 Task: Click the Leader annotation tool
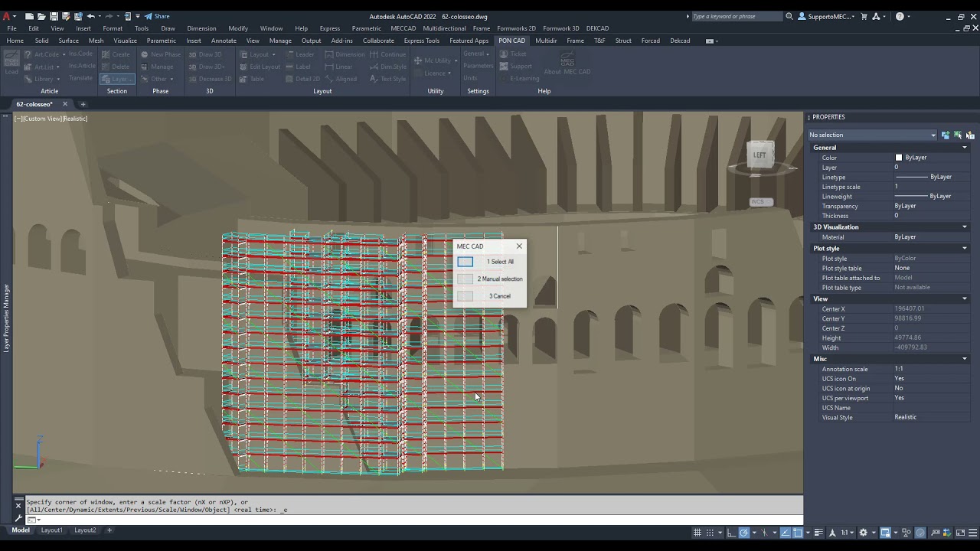[x=300, y=54]
